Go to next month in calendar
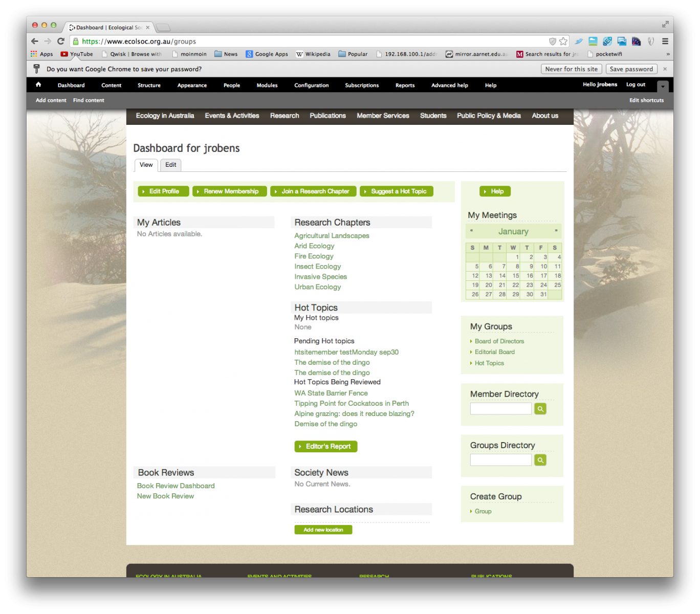This screenshot has width=700, height=614. tap(556, 231)
